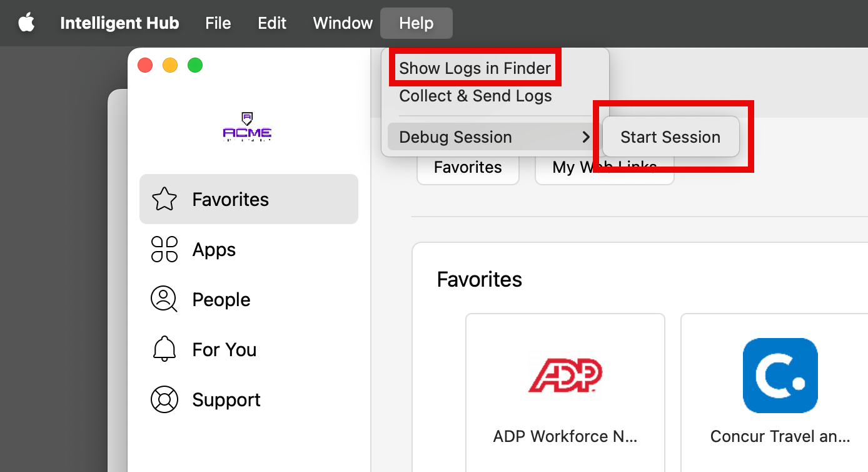This screenshot has height=472, width=868.
Task: Open the Help menu
Action: [416, 23]
